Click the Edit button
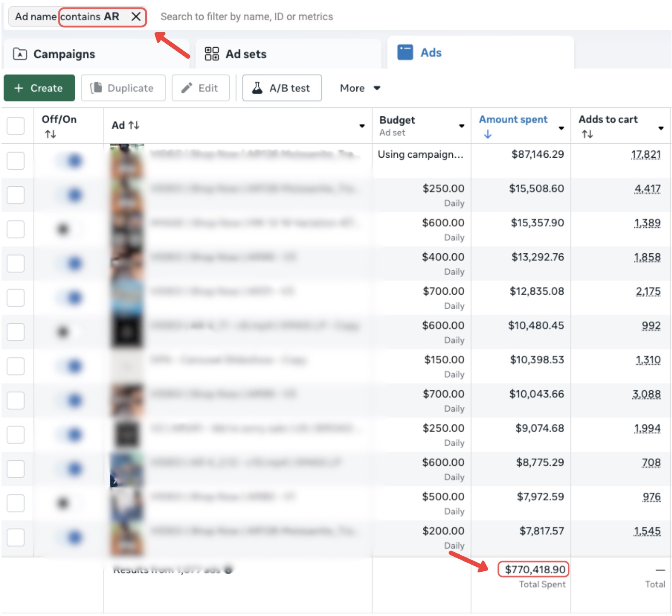This screenshot has width=672, height=616. pyautogui.click(x=201, y=88)
